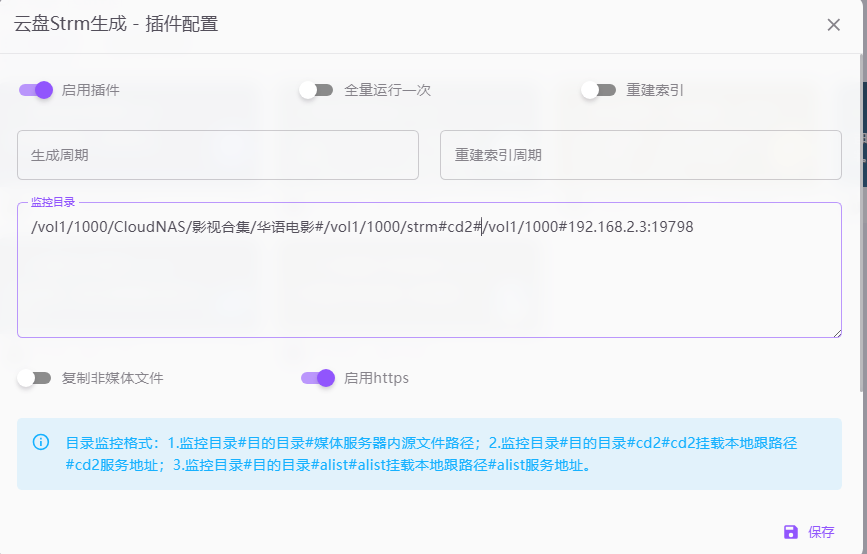867x554 pixels.
Task: Click the 启用https label text
Action: (377, 378)
